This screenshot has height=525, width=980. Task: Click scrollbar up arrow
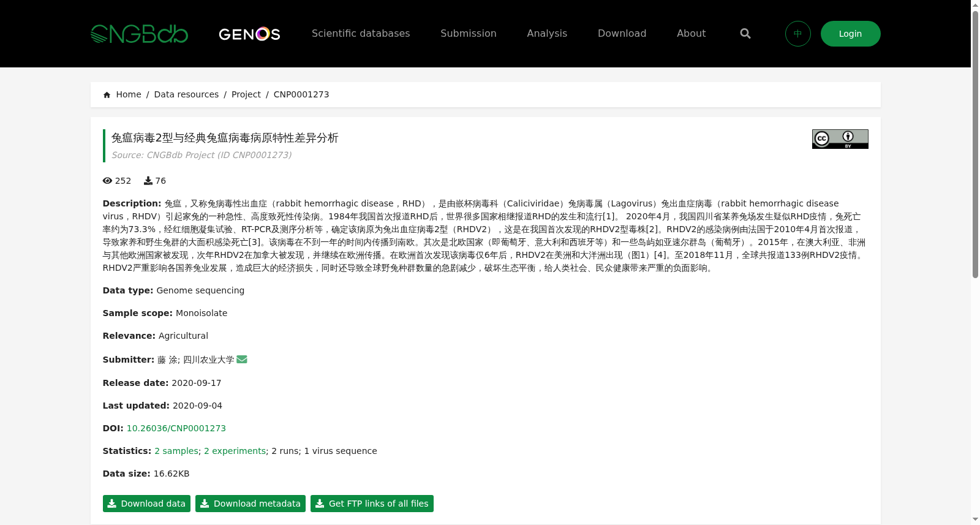(x=975, y=4)
